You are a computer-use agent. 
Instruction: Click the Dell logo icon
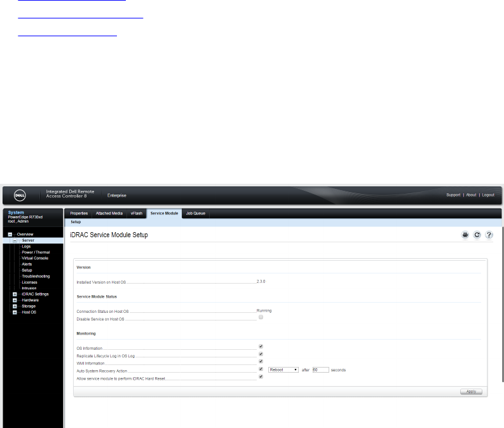[x=20, y=195]
